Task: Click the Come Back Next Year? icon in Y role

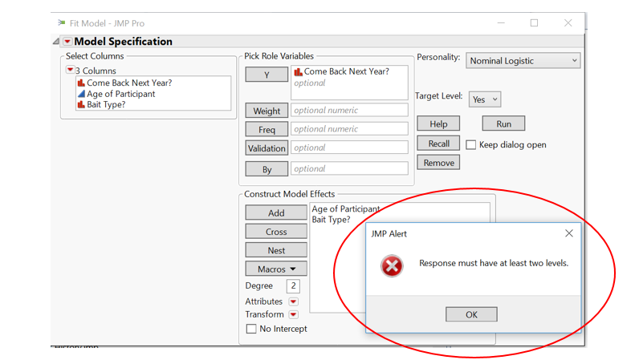Action: 299,71
